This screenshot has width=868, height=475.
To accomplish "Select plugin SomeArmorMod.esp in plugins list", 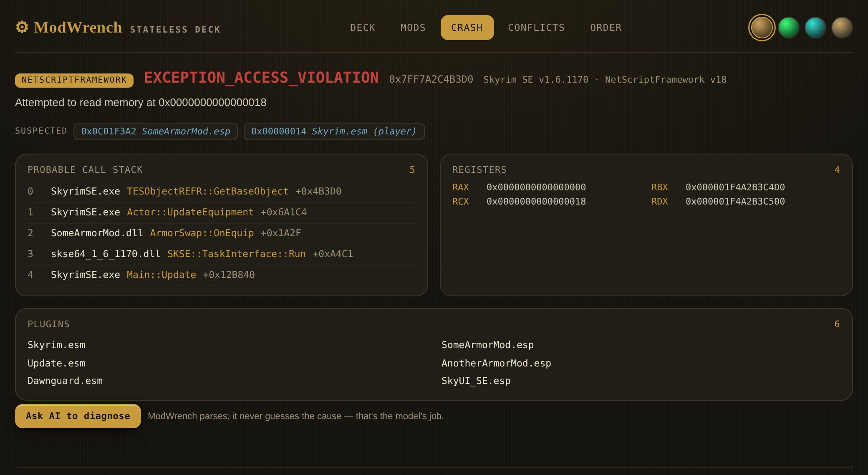I will click(488, 345).
